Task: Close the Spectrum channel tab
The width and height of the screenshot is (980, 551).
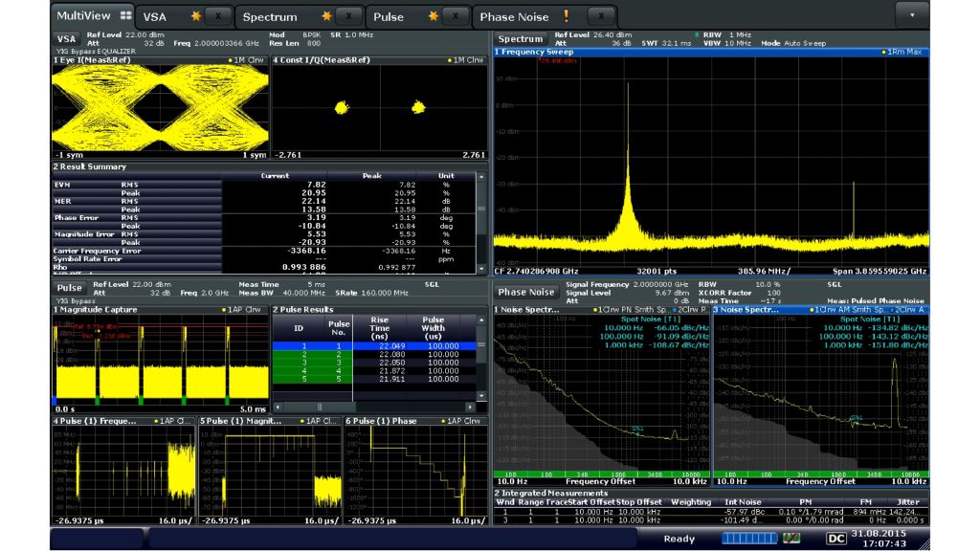Action: pyautogui.click(x=350, y=17)
